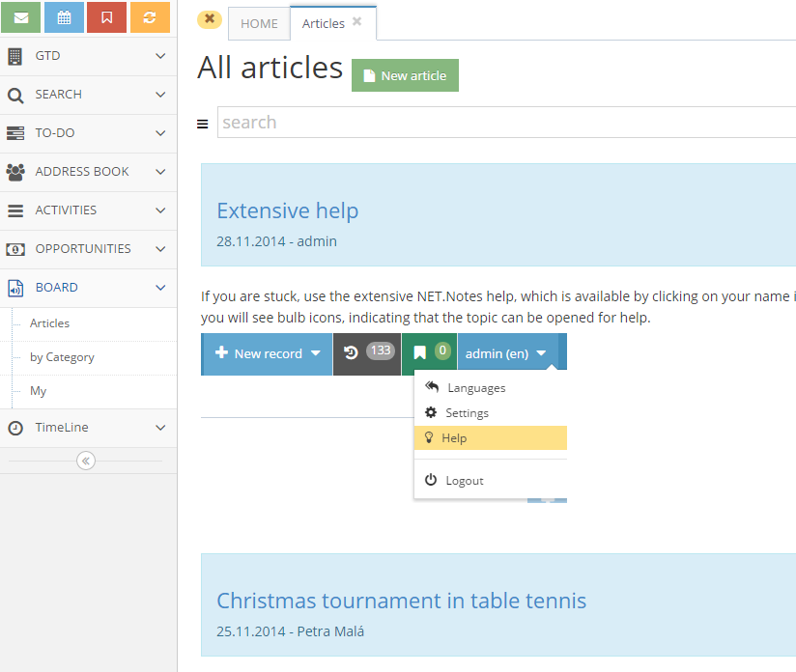Open the blue calendar icon

pos(64,16)
